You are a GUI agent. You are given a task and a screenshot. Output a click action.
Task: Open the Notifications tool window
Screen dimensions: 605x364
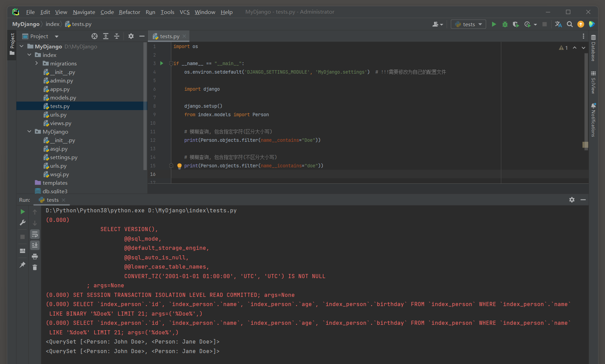[593, 120]
